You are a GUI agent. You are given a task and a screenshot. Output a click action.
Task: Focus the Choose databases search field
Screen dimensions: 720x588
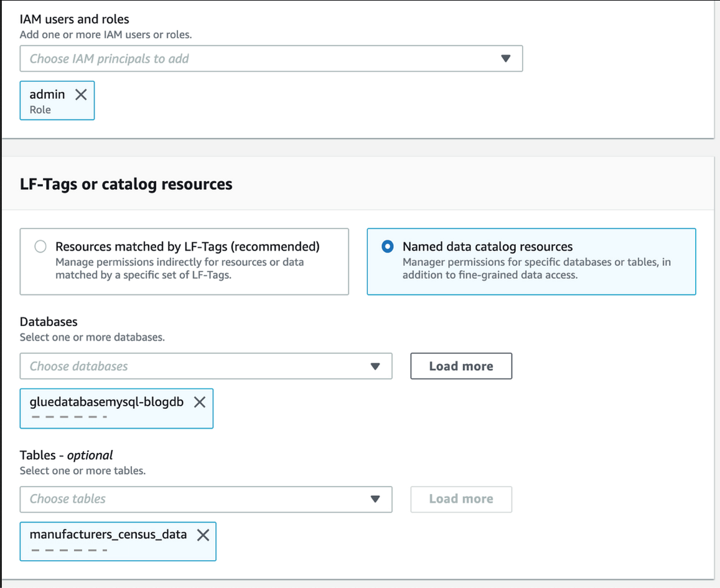click(187, 366)
